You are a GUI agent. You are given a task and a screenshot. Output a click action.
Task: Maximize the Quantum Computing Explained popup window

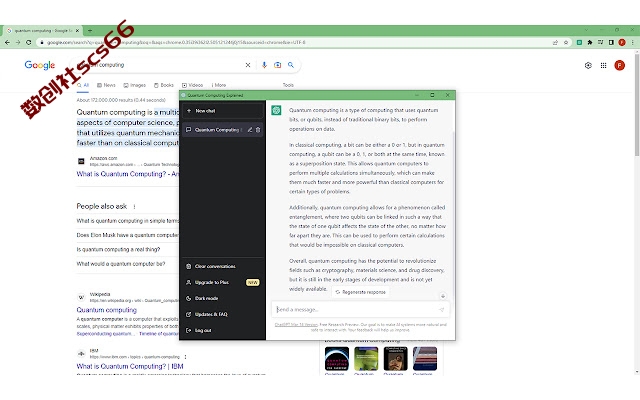(432, 95)
